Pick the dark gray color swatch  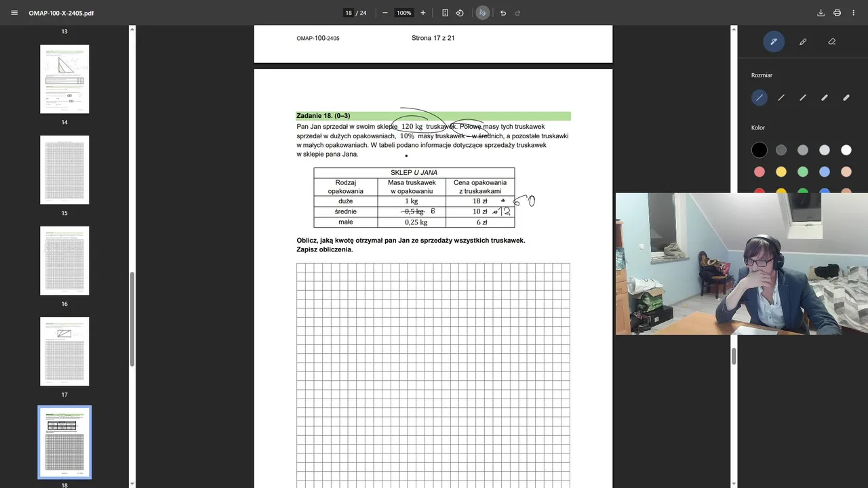pyautogui.click(x=781, y=150)
